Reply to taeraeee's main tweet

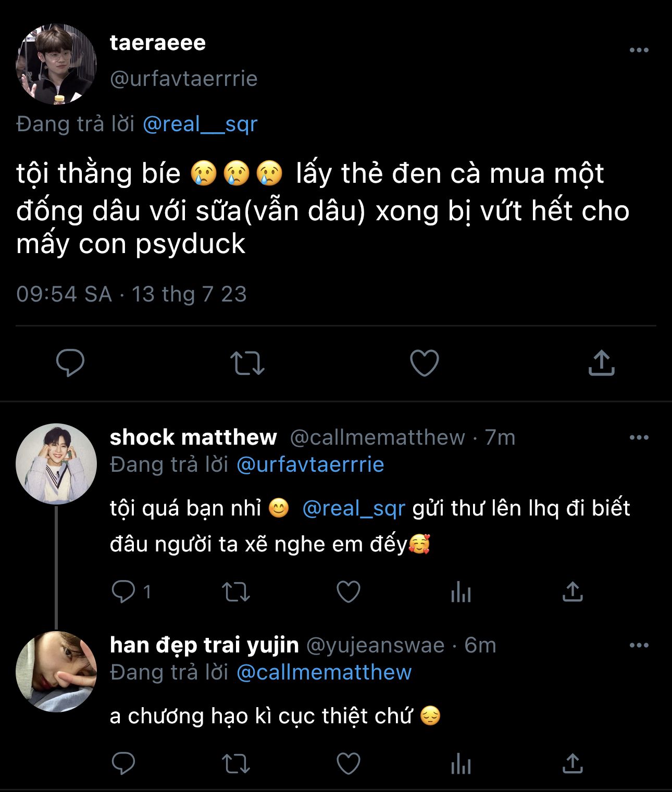click(70, 363)
